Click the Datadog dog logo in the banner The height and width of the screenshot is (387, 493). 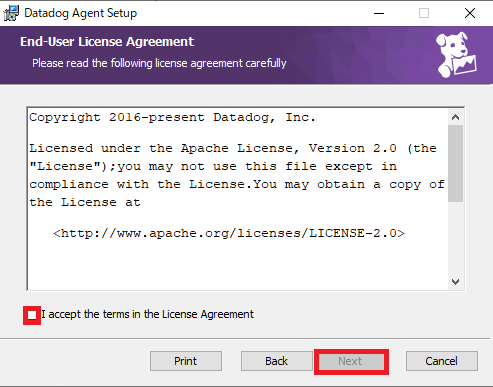456,55
